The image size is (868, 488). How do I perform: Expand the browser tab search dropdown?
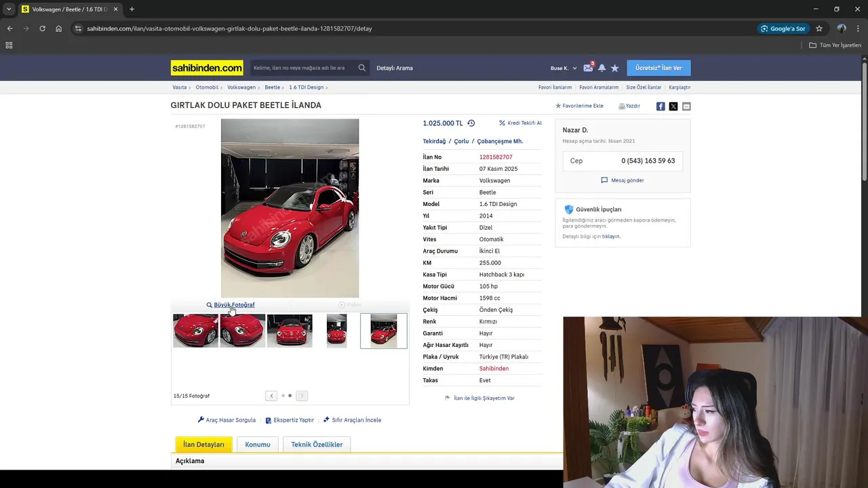(8, 9)
